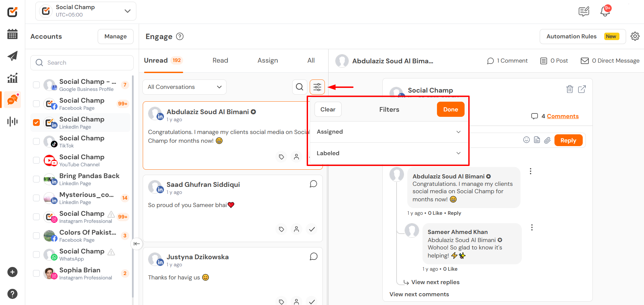
Task: Mark Saad Ghufran conversation as read checkmark
Action: click(x=312, y=229)
